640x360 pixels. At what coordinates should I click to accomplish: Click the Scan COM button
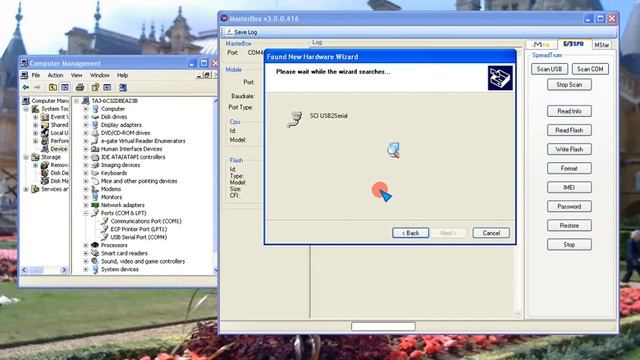click(590, 69)
